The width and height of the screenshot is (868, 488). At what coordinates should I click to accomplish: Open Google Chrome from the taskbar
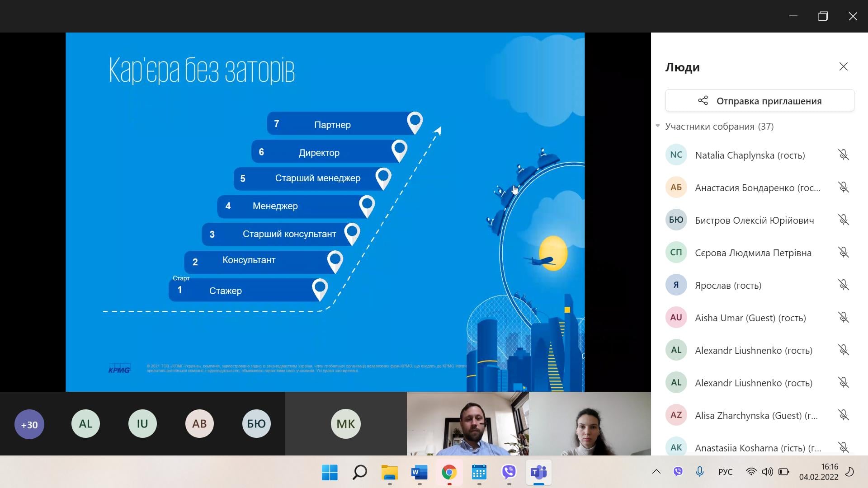[449, 472]
